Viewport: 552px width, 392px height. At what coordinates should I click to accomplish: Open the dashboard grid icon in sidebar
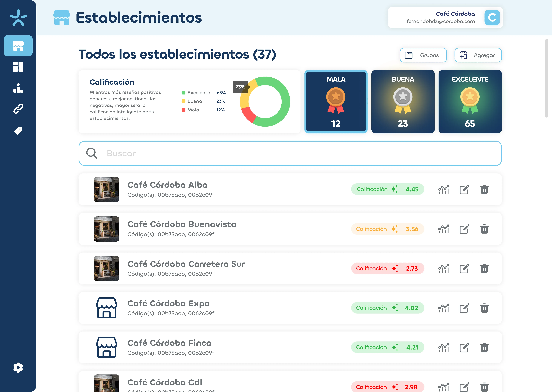[x=18, y=67]
